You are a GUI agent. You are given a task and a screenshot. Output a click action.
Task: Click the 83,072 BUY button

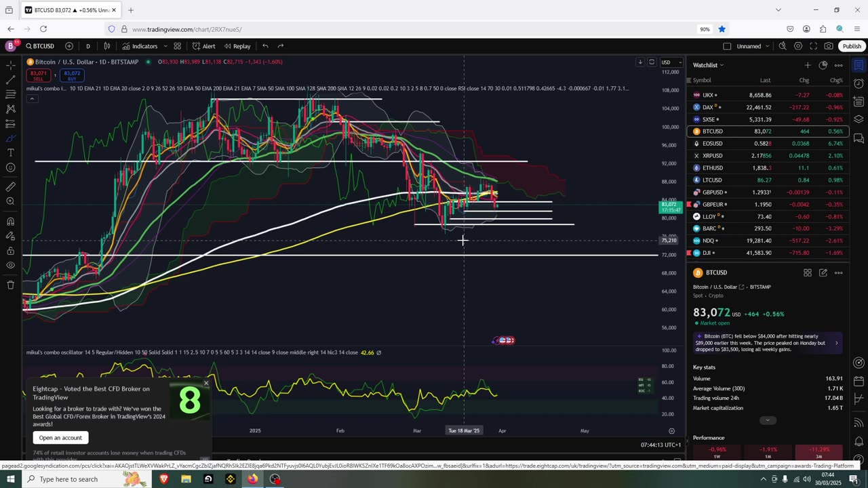point(71,75)
